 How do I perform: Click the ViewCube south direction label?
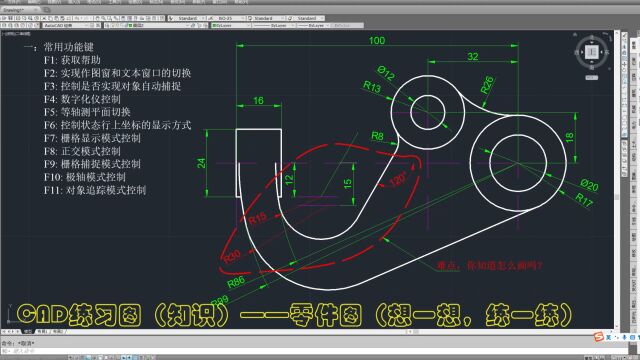[592, 67]
